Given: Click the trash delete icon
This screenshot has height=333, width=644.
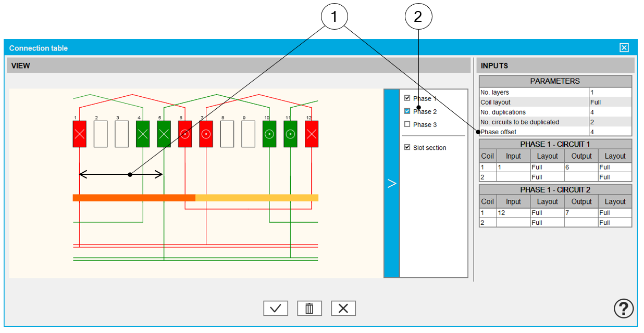Looking at the screenshot, I should click(x=309, y=309).
